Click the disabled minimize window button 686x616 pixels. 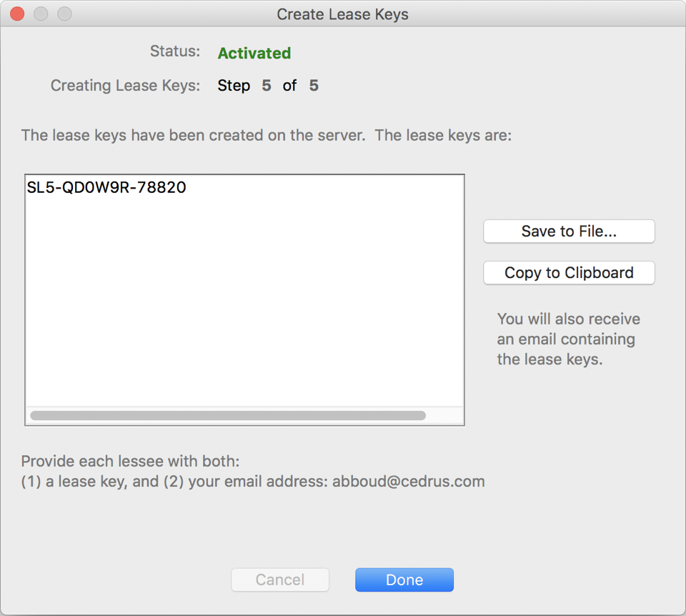tap(41, 14)
